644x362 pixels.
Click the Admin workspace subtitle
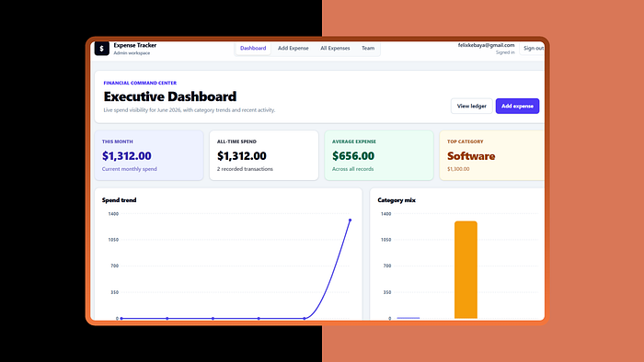(x=132, y=53)
